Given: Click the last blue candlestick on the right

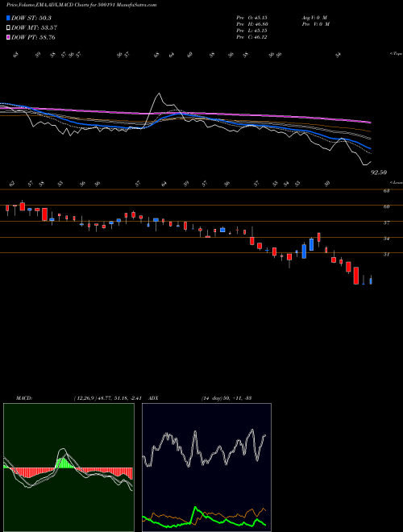Looking at the screenshot, I should (371, 281).
